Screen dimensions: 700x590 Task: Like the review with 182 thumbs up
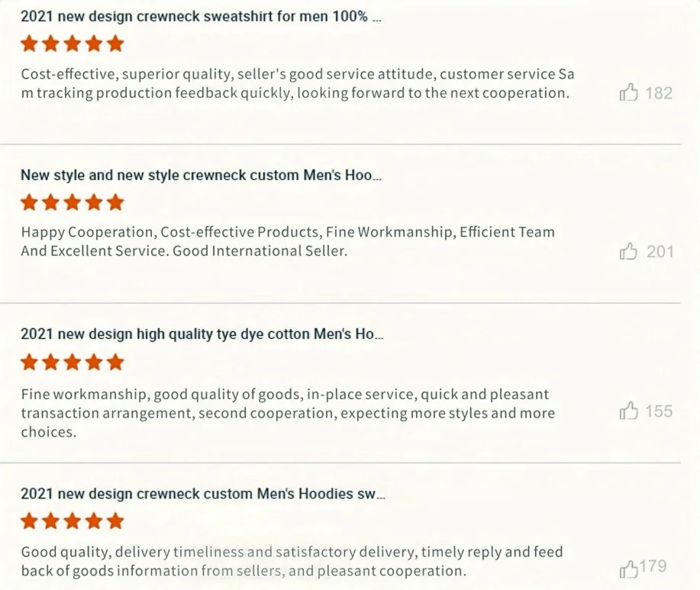point(628,92)
